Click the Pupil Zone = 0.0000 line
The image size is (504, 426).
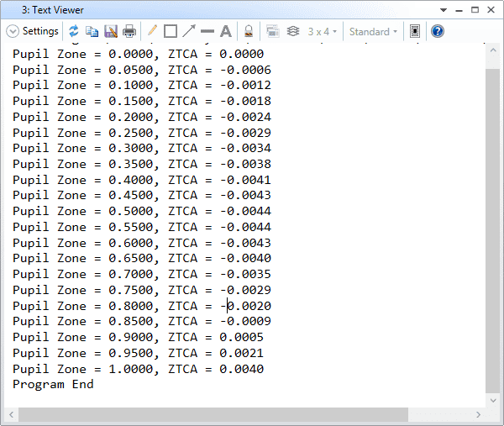point(139,54)
